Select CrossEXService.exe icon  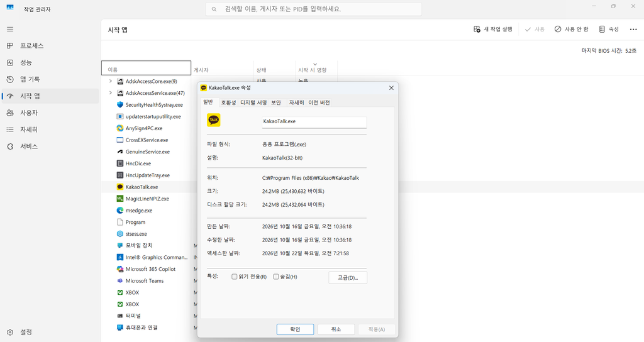click(x=120, y=140)
